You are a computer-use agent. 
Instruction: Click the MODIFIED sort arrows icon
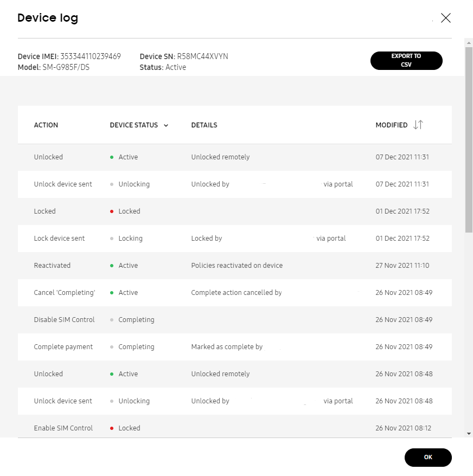pyautogui.click(x=418, y=125)
